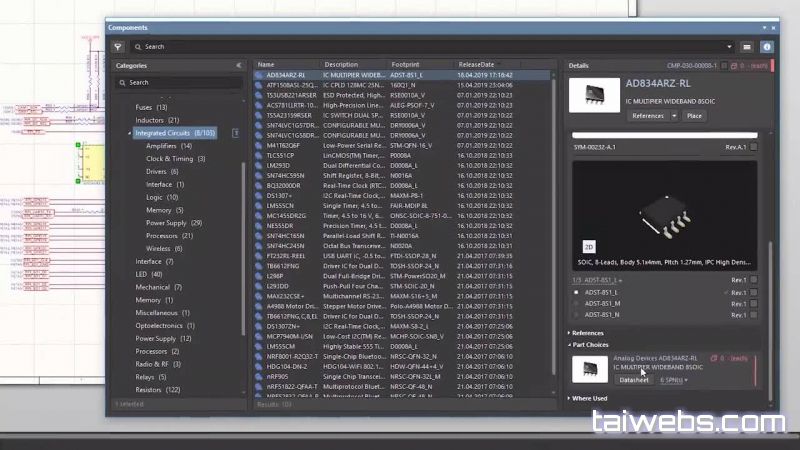Screen dimensions: 800x450
Task: Open the blue info icon panel
Action: [x=767, y=46]
